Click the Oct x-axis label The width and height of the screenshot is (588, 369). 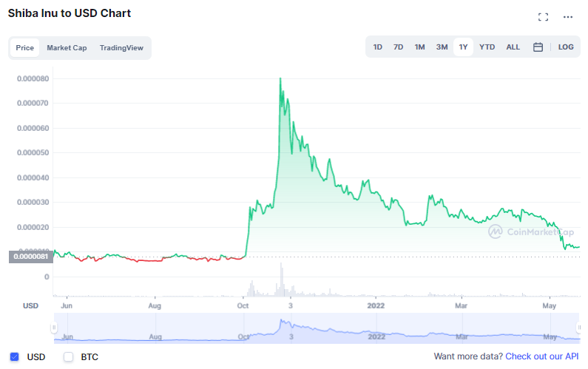pyautogui.click(x=243, y=305)
